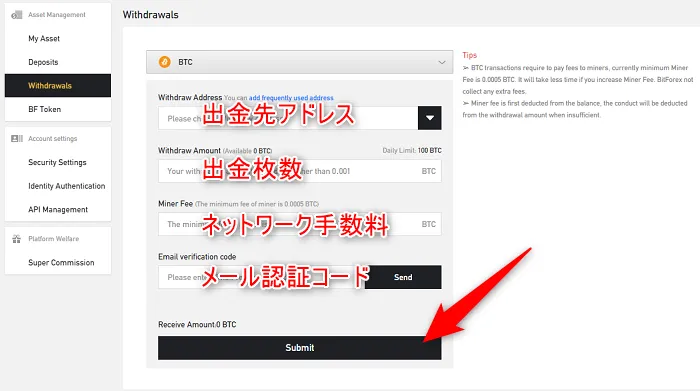Click the withdraw address field
The image size is (700, 391).
click(x=288, y=118)
